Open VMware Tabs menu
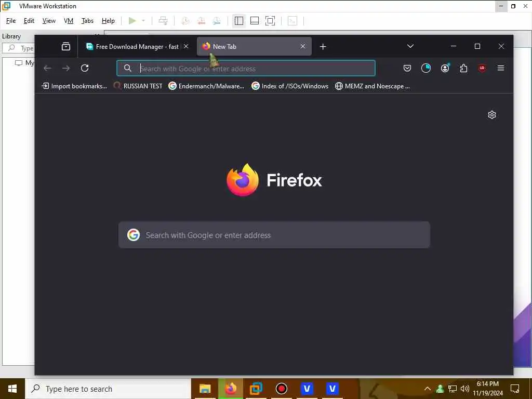The image size is (532, 399). [87, 21]
